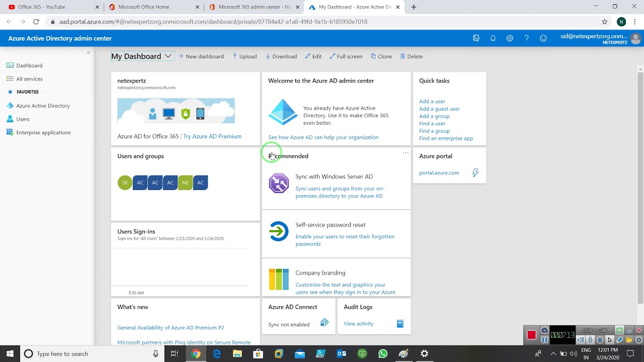Switch to the Office 365 - YouTube tab
Screen dimensions: 644x362
point(53,7)
